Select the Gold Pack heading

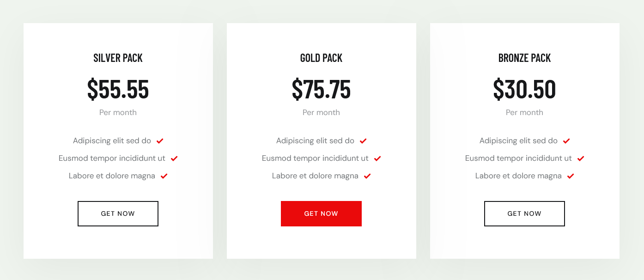(321, 58)
